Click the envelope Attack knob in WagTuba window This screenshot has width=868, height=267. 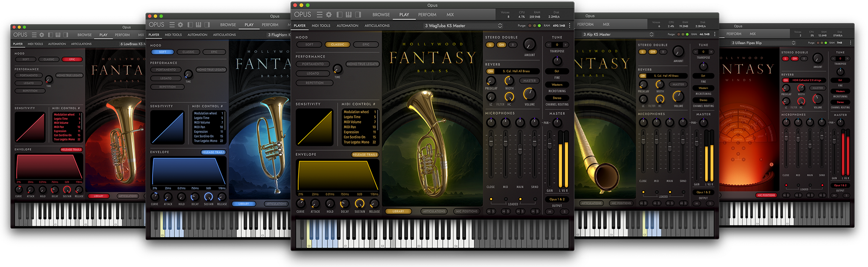pos(315,203)
